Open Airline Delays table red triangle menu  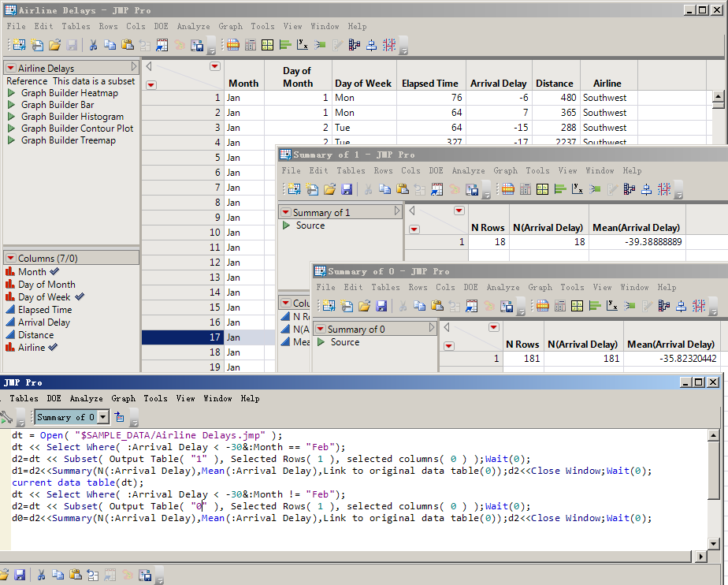pyautogui.click(x=10, y=69)
